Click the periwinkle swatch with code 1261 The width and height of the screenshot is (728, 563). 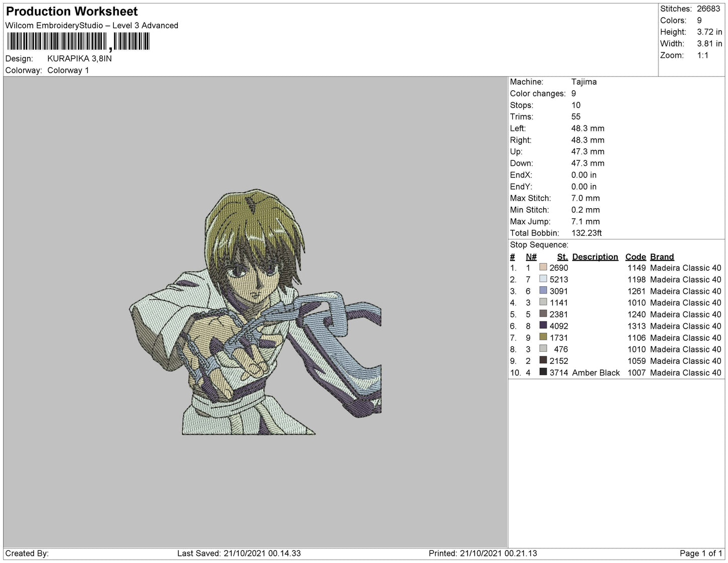coord(543,290)
